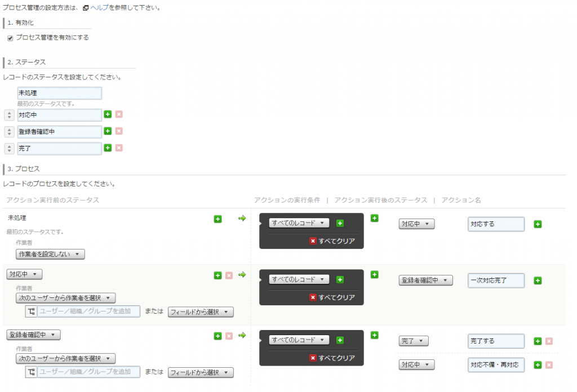
Task: Click the green arrow icon in 登録者確認中 row
Action: pos(242,335)
